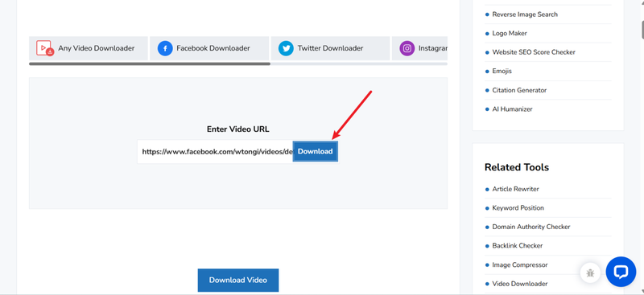The height and width of the screenshot is (295, 644).
Task: Click the Any Video Downloader play icon
Action: (44, 48)
